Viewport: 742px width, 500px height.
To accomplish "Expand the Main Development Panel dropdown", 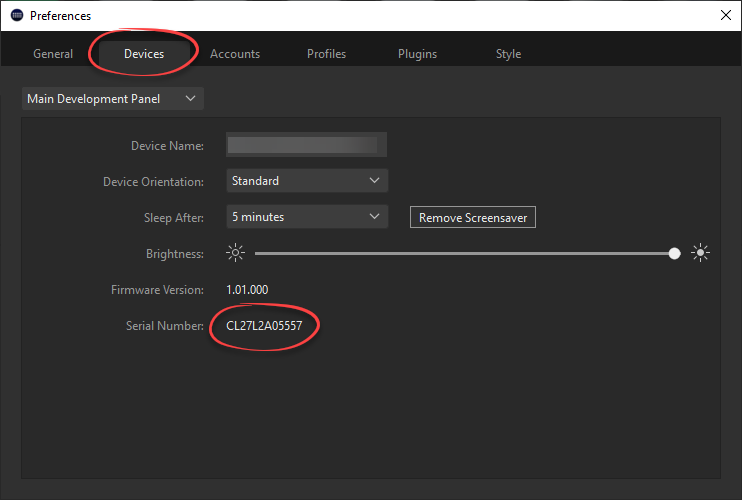I will click(113, 98).
